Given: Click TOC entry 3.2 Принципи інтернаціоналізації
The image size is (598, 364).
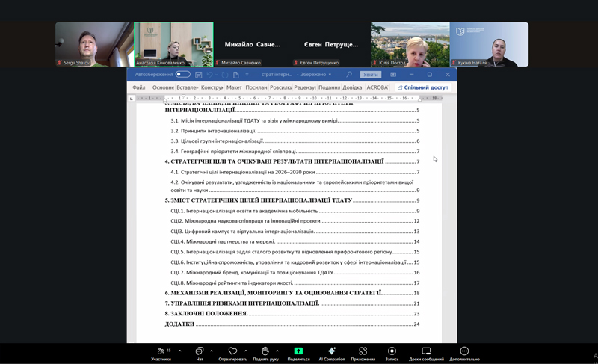Looking at the screenshot, I should coord(295,131).
